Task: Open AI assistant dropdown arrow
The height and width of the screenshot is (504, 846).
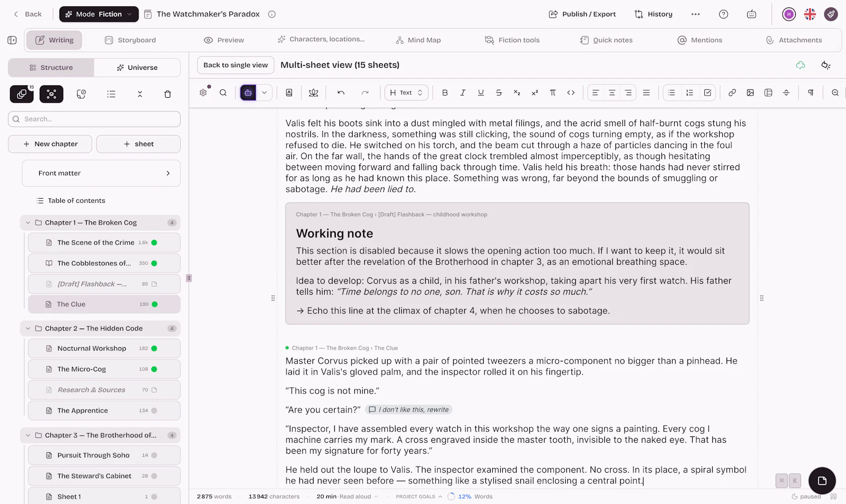Action: [x=264, y=92]
